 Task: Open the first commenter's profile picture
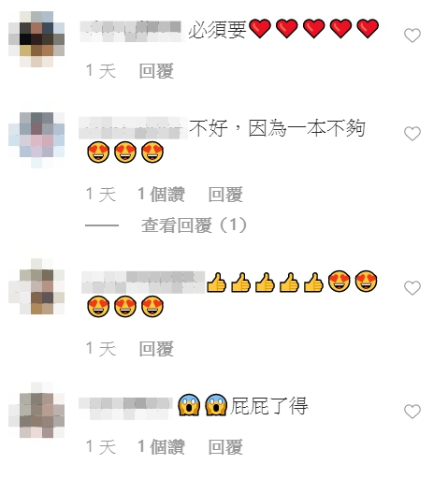coord(36,39)
